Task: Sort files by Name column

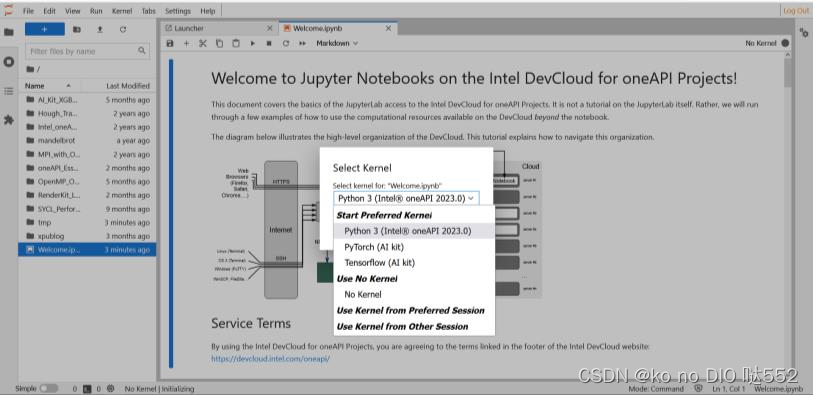Action: (x=48, y=86)
